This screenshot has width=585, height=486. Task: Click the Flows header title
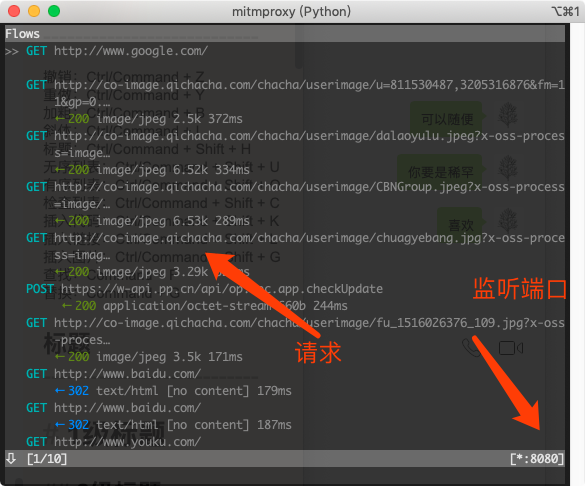(x=22, y=34)
